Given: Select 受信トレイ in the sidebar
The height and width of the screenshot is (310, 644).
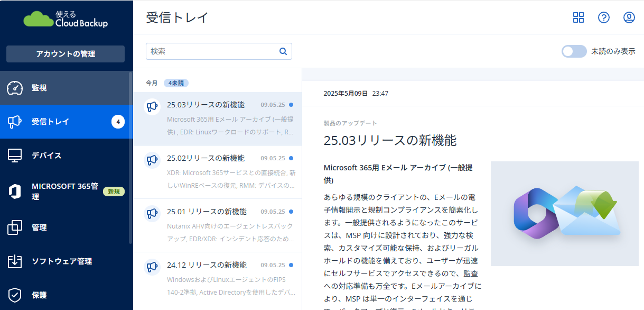Looking at the screenshot, I should 67,122.
